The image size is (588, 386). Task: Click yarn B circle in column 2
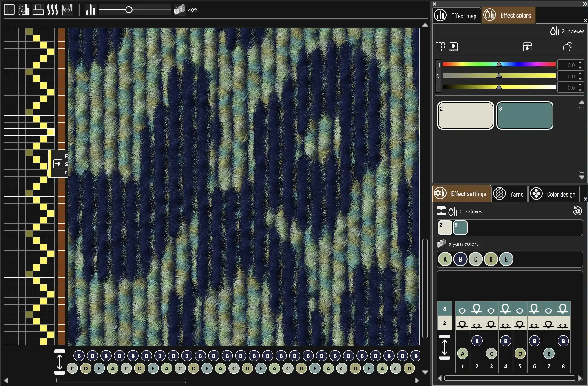click(x=477, y=341)
